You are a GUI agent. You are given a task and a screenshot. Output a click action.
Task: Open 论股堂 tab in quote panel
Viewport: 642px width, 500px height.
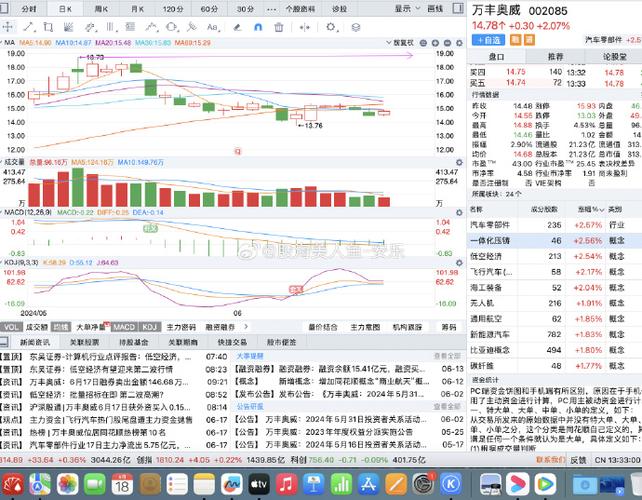(x=614, y=57)
